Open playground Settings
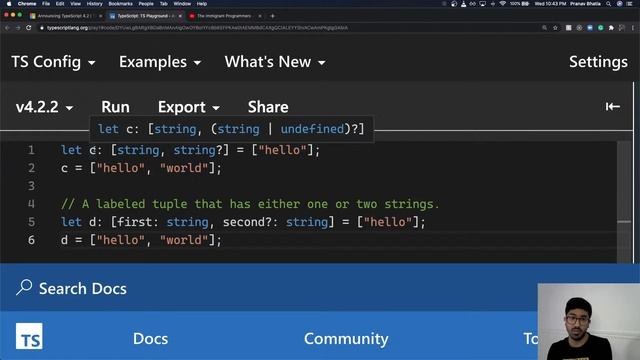Screen dimensions: 640x360 click(x=598, y=62)
